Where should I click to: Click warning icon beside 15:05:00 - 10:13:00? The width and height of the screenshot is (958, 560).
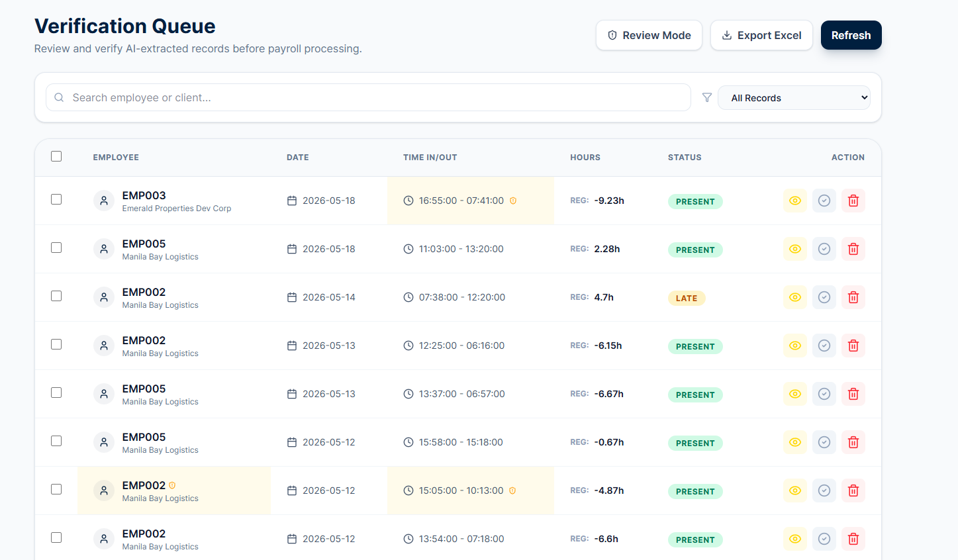(x=512, y=490)
